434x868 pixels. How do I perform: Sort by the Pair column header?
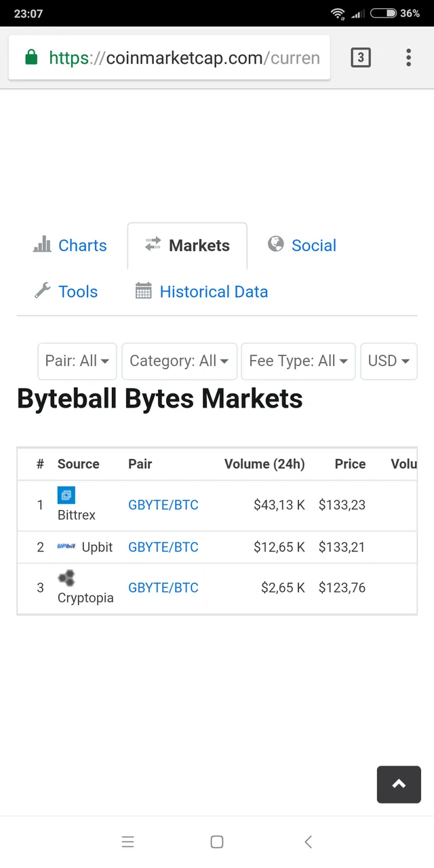coord(140,464)
